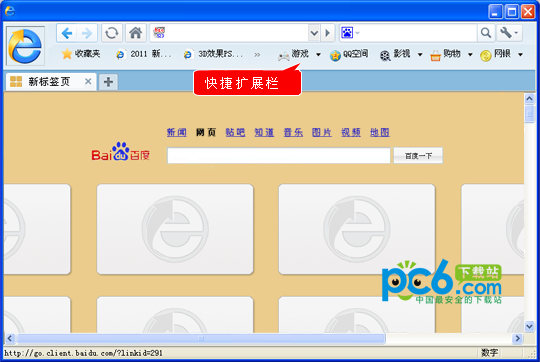Go to home page icon
This screenshot has width=540, height=362.
pos(136,33)
